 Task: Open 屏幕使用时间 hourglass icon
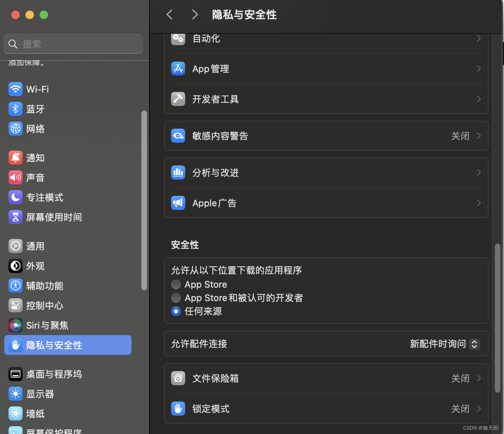(x=16, y=217)
